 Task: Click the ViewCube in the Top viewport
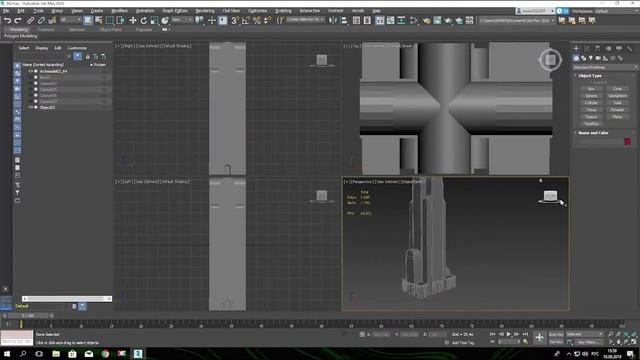[x=550, y=60]
